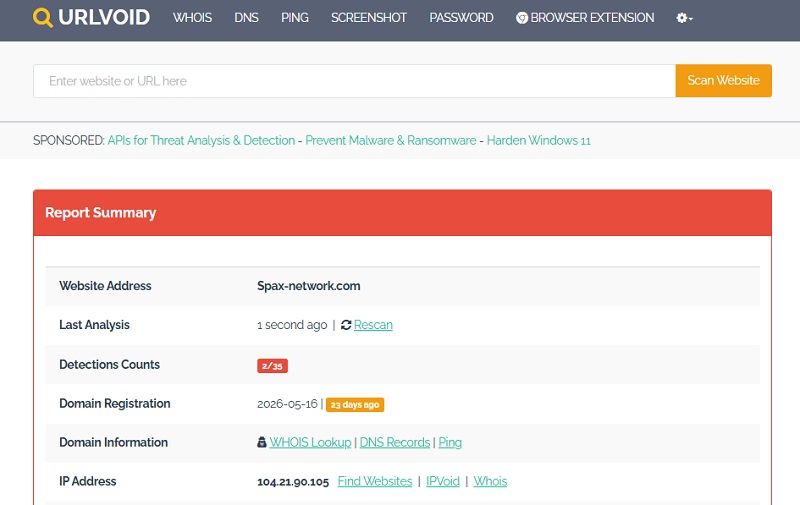The image size is (800, 505).
Task: Open the DNS menu item
Action: click(246, 18)
